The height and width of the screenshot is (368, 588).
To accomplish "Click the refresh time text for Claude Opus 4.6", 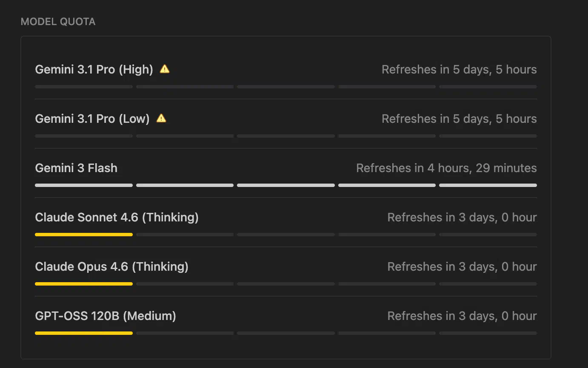I will pos(462,267).
